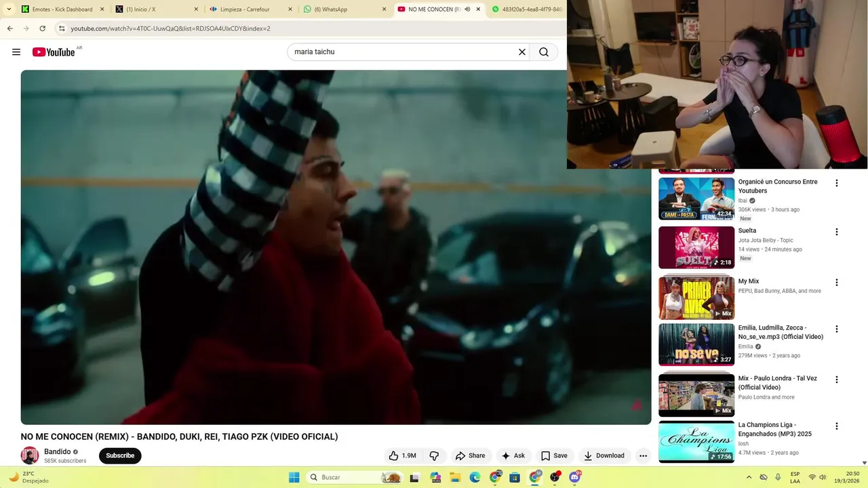The width and height of the screenshot is (868, 488).
Task: Open OBS Studio from the taskbar
Action: coord(555,477)
